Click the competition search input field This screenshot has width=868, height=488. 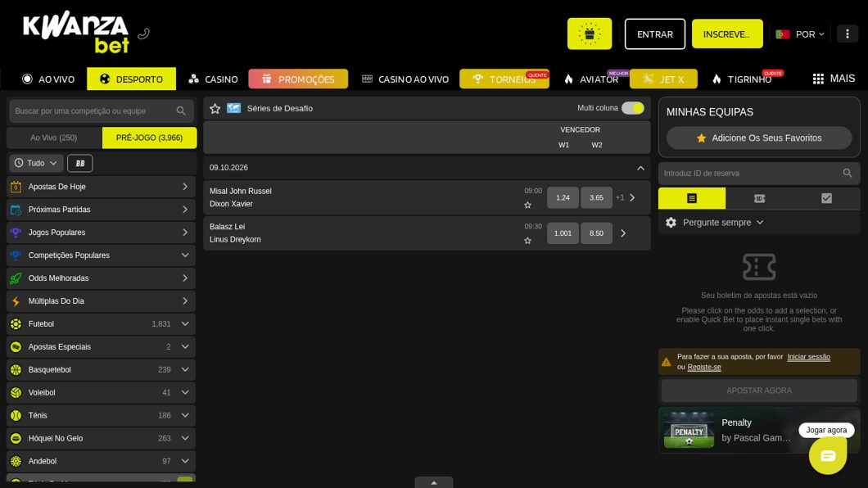pyautogui.click(x=102, y=111)
